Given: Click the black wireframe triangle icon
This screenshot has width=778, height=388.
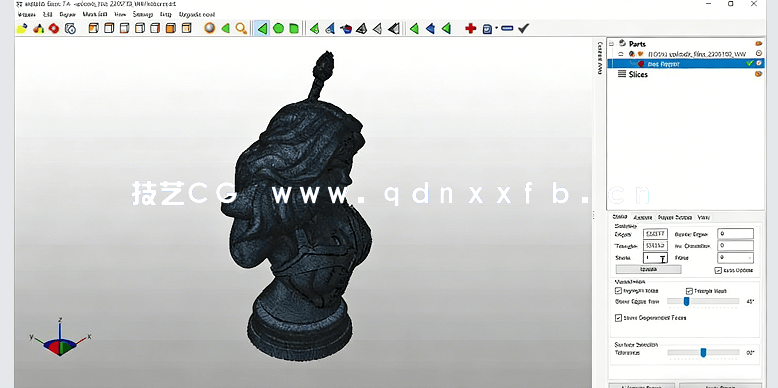Looking at the screenshot, I should (x=362, y=28).
